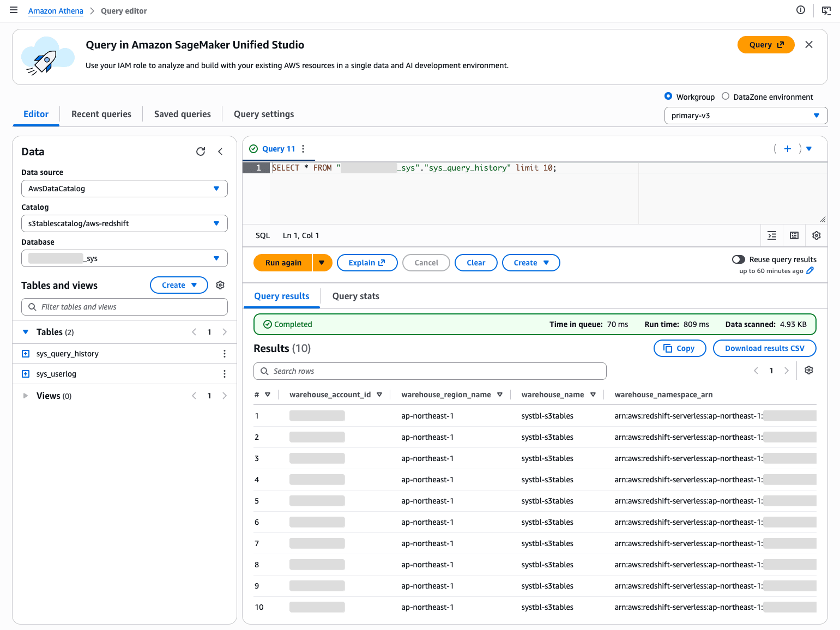The width and height of the screenshot is (840, 630).
Task: Open editor preferences gear icon
Action: [817, 235]
